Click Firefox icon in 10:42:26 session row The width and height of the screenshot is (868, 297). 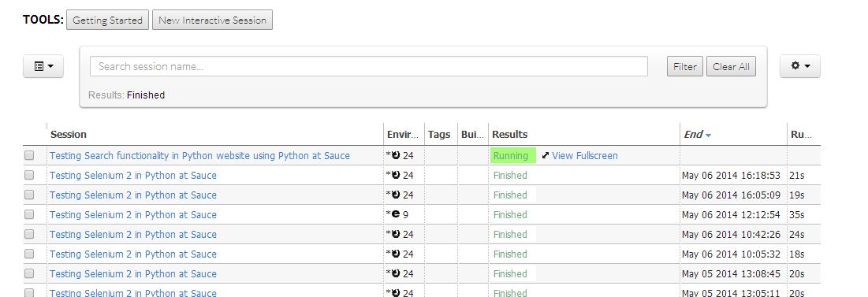coord(395,235)
